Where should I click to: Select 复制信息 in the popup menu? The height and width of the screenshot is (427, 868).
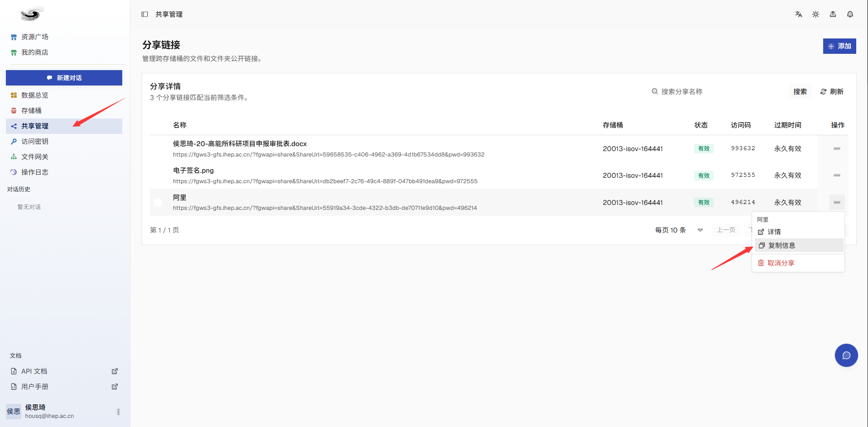click(798, 246)
